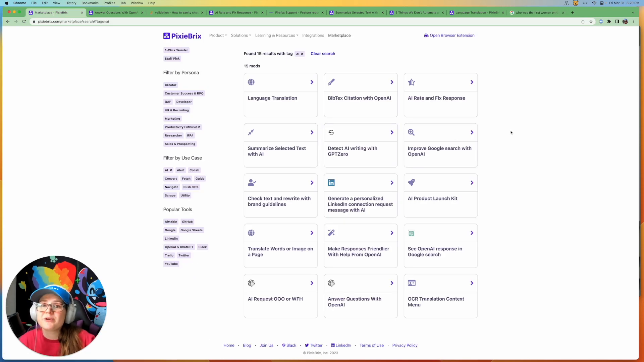
Task: Open AI Rate and Fix Response chevron
Action: coord(472,82)
